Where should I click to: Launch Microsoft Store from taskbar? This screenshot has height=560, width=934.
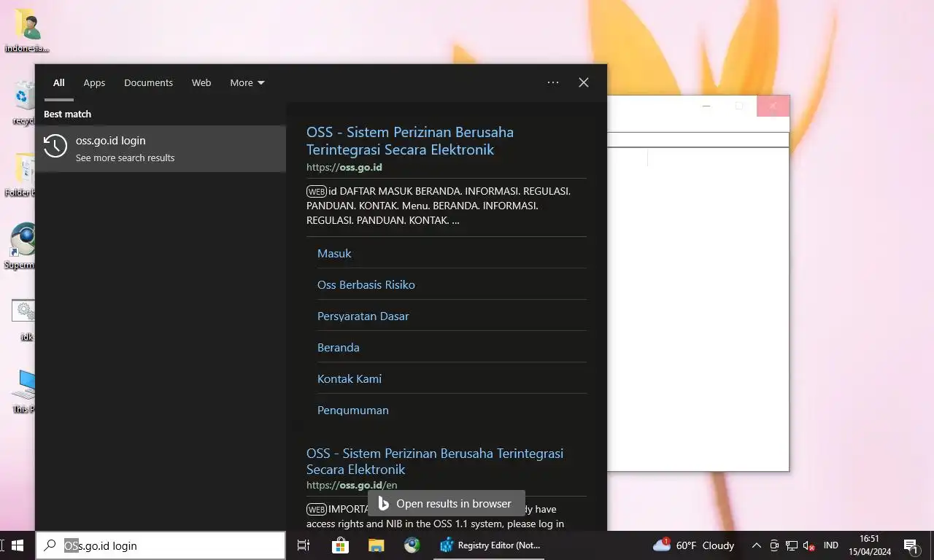(340, 545)
